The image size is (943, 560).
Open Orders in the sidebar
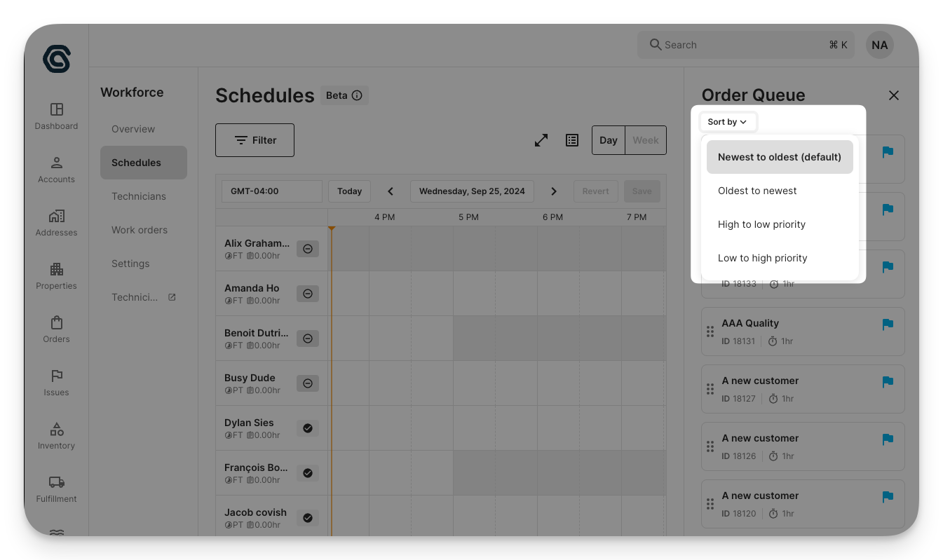[x=57, y=329]
